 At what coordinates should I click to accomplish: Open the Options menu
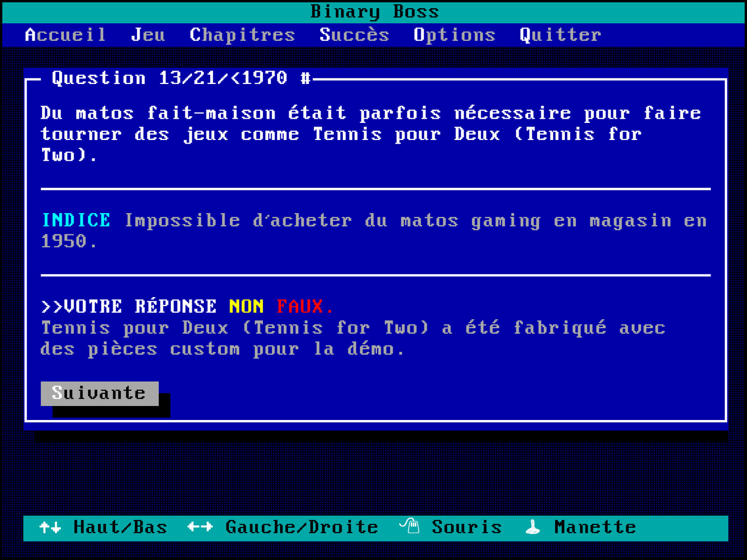(x=454, y=35)
